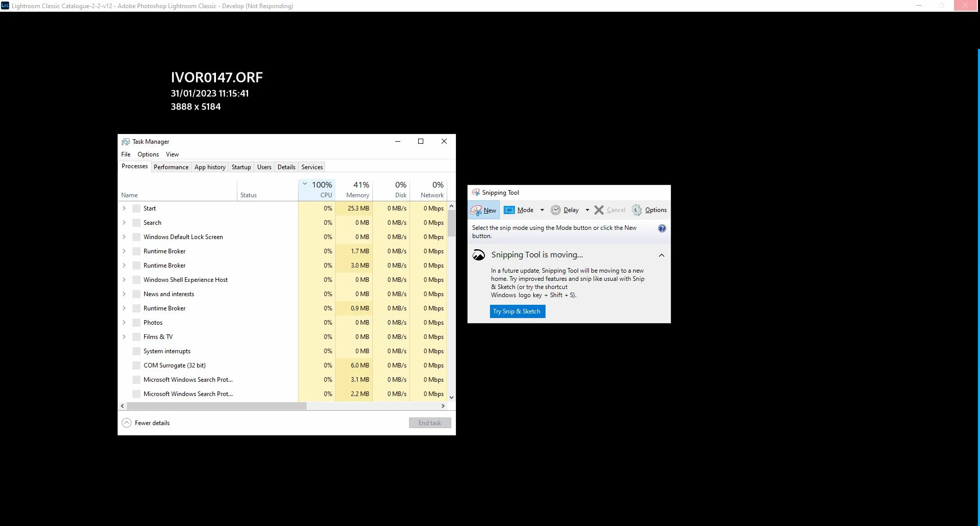Sort by the CPU column header
This screenshot has width=980, height=526.
[x=317, y=190]
